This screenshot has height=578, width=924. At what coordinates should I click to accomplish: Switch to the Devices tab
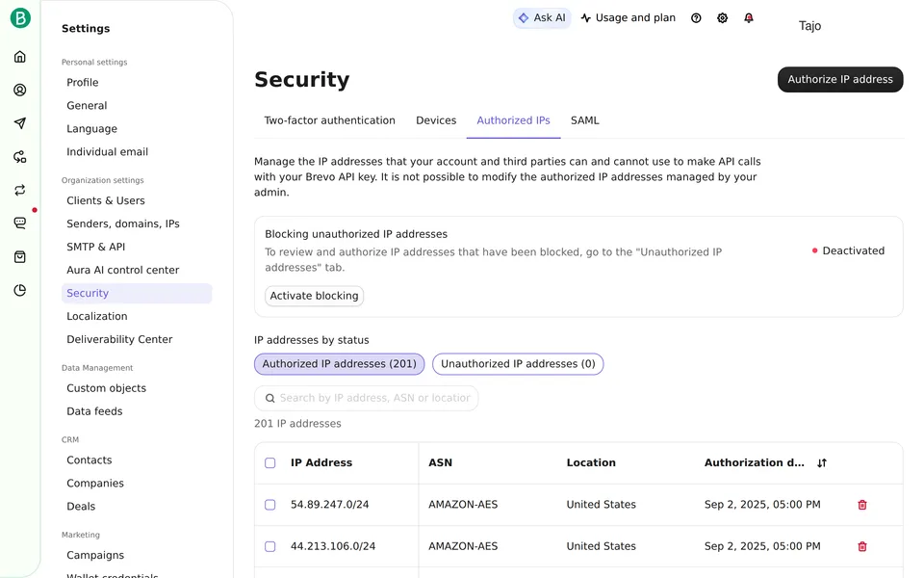point(436,120)
